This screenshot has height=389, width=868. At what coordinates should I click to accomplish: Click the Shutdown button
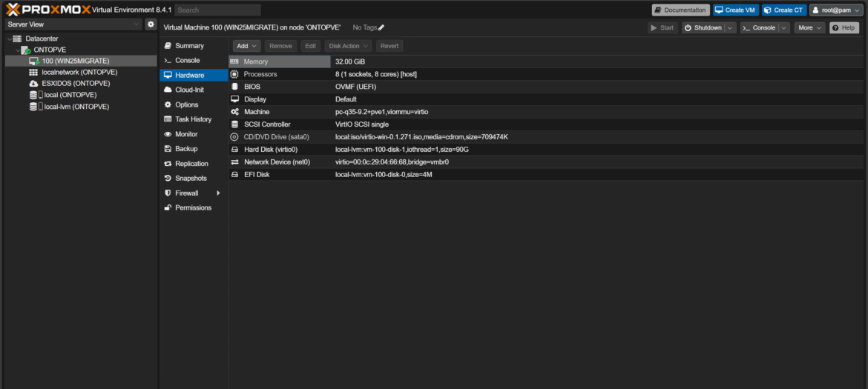[x=703, y=27]
